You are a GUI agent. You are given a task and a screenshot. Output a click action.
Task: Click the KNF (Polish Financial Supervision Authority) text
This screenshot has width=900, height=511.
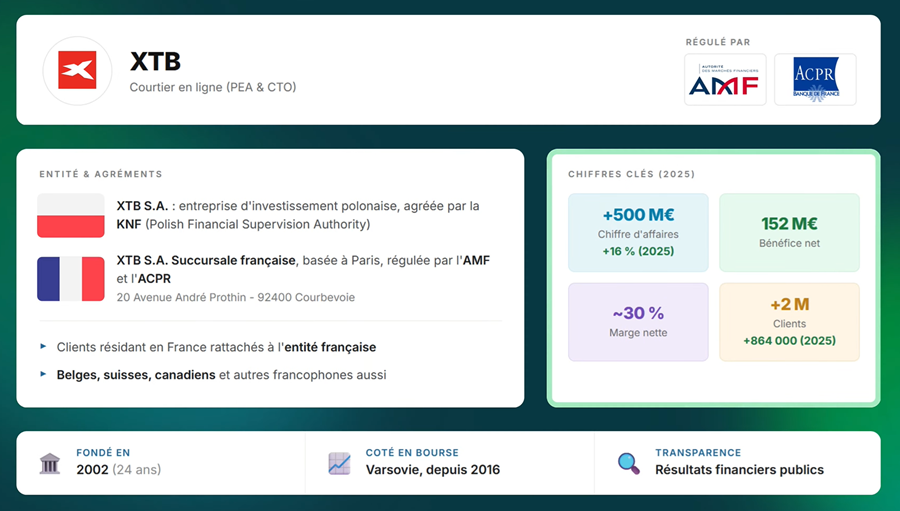[x=243, y=224]
